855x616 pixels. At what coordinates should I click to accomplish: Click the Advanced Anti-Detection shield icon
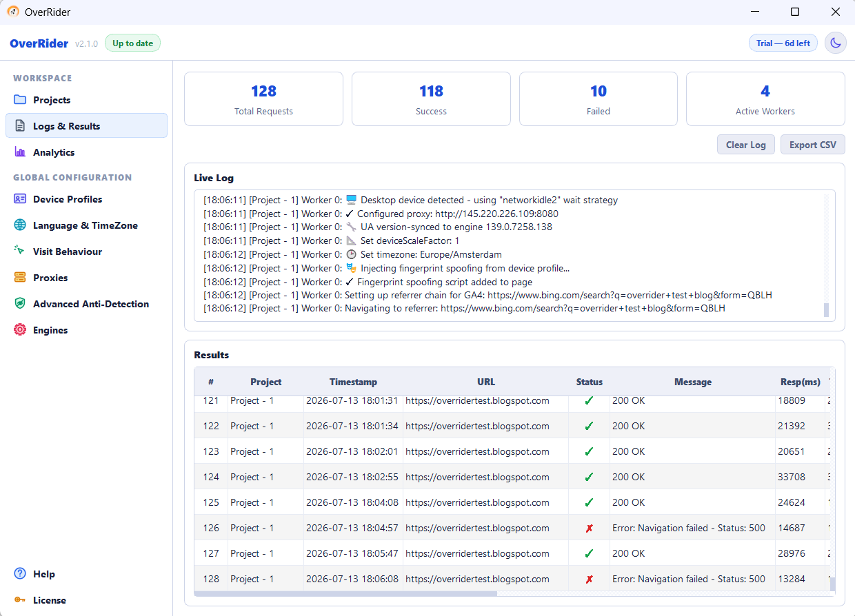(x=20, y=304)
